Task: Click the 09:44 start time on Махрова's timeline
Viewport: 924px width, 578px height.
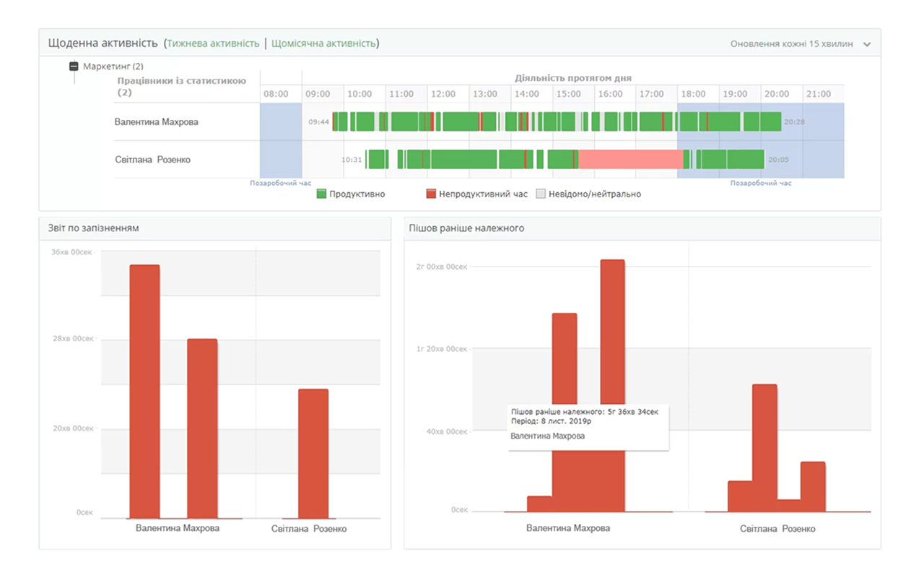Action: tap(318, 122)
